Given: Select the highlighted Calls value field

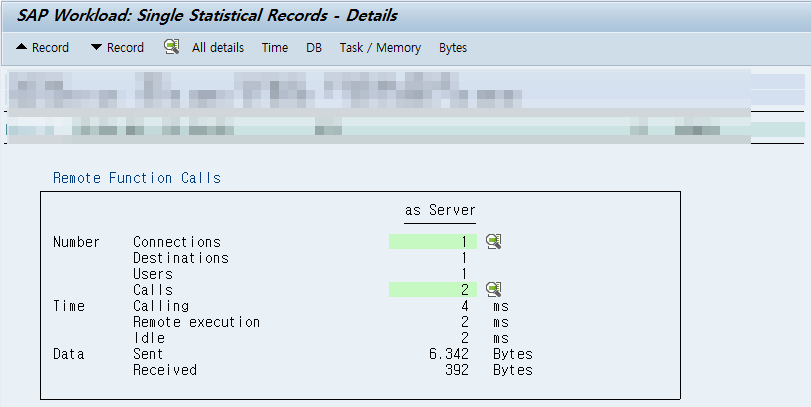Looking at the screenshot, I should point(432,290).
